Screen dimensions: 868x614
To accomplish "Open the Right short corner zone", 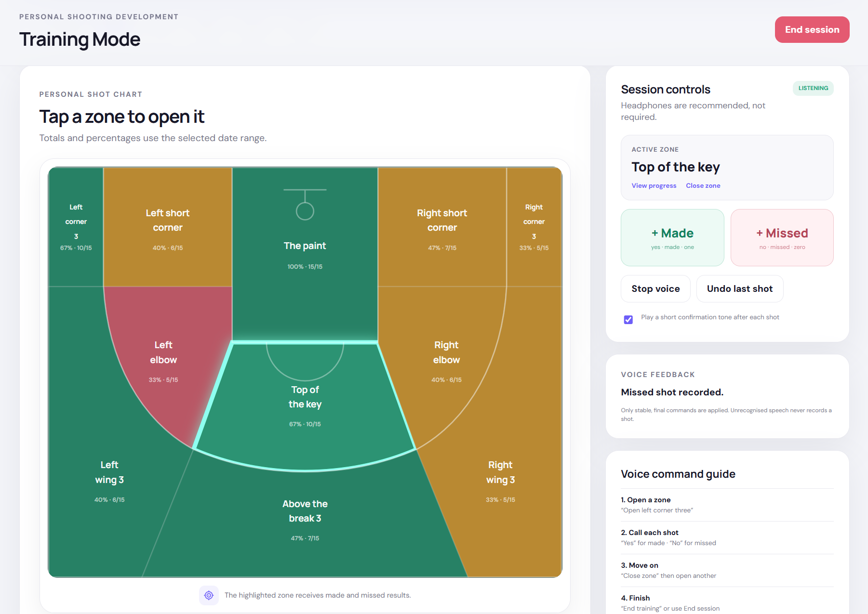I will (442, 227).
